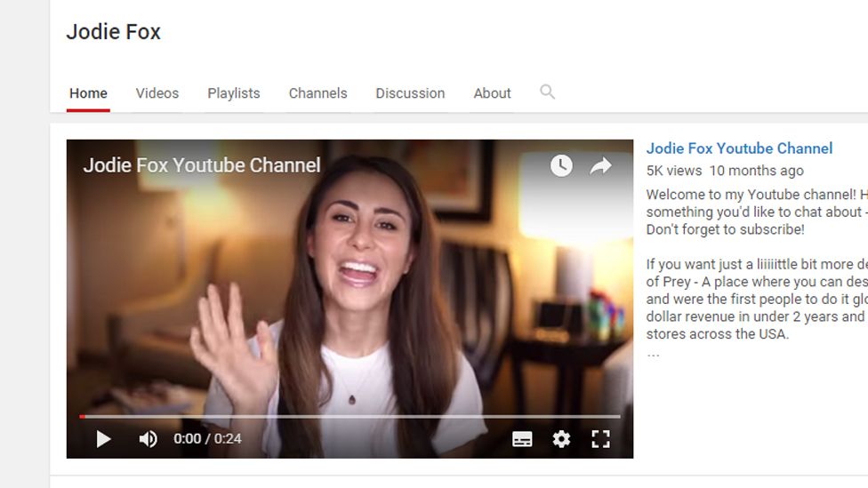Click the Jodie Fox channel name heading

coord(113,32)
